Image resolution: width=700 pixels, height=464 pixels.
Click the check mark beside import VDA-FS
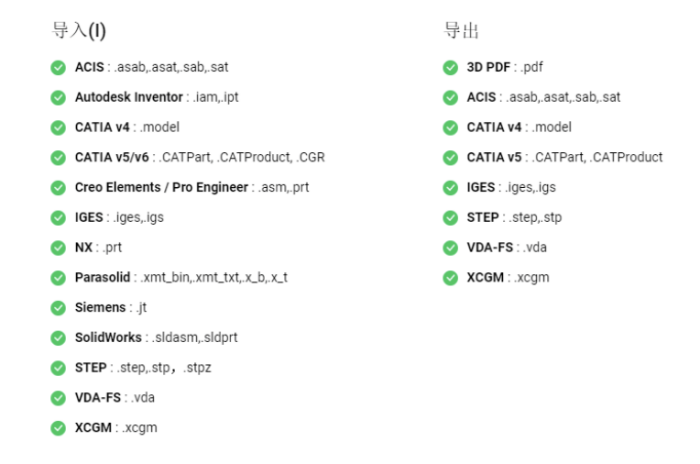point(58,398)
